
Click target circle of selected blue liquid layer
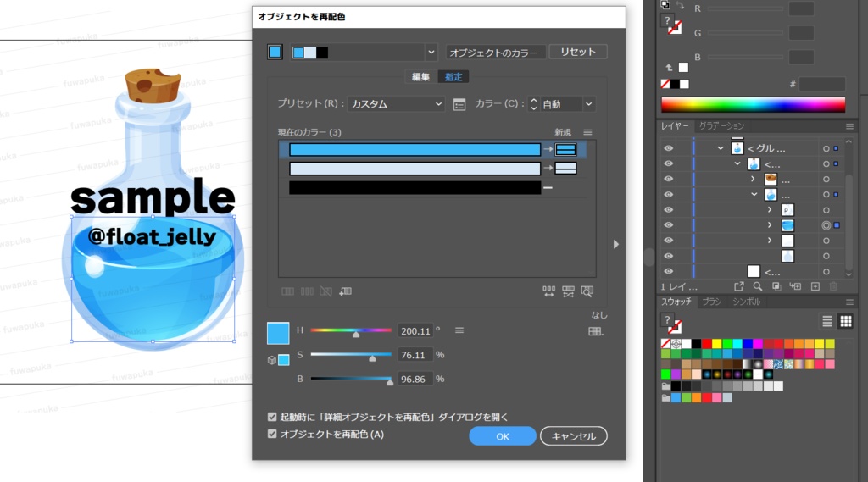coord(826,225)
